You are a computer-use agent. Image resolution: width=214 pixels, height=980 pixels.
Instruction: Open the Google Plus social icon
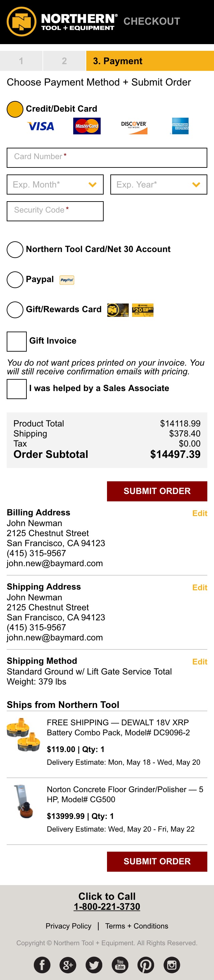pyautogui.click(x=68, y=964)
